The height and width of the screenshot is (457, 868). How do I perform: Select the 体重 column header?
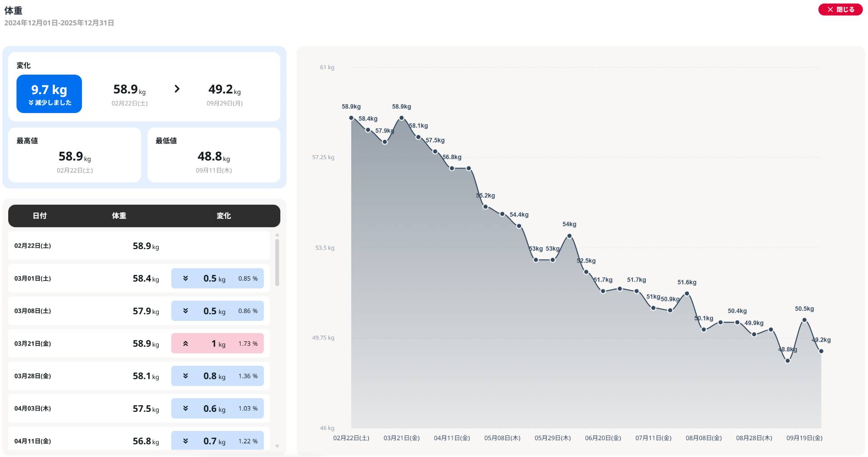click(119, 216)
